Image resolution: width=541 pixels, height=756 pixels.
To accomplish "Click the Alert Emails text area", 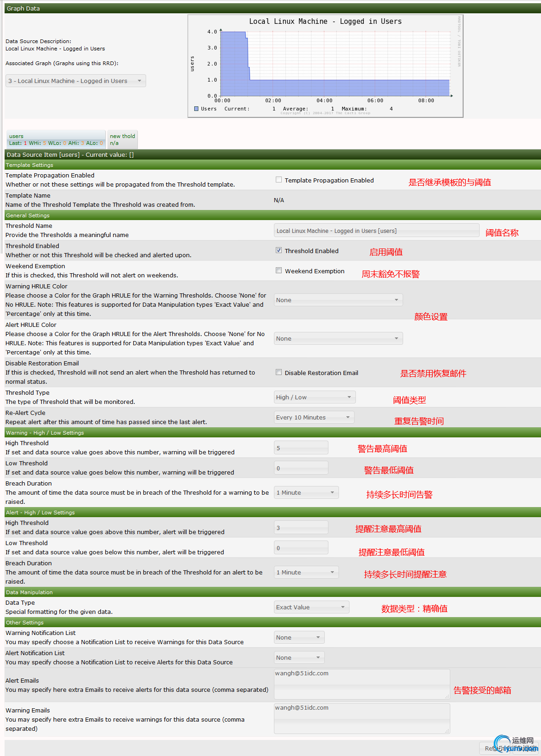I will click(x=362, y=684).
